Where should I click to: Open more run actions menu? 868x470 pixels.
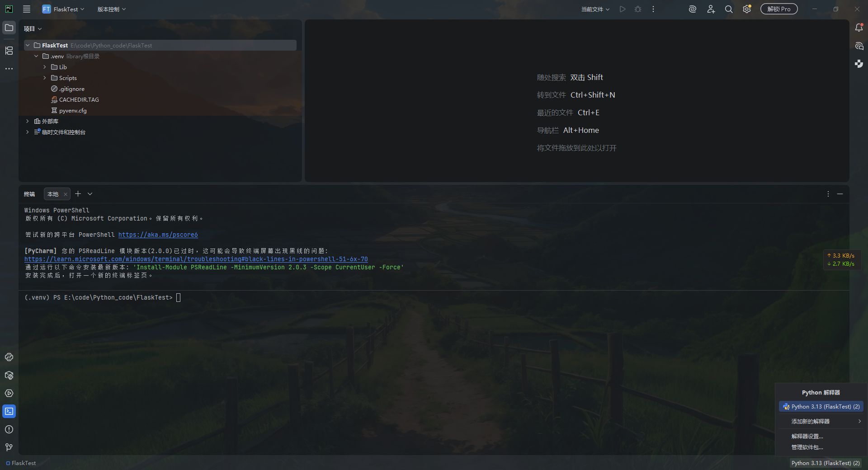(653, 9)
